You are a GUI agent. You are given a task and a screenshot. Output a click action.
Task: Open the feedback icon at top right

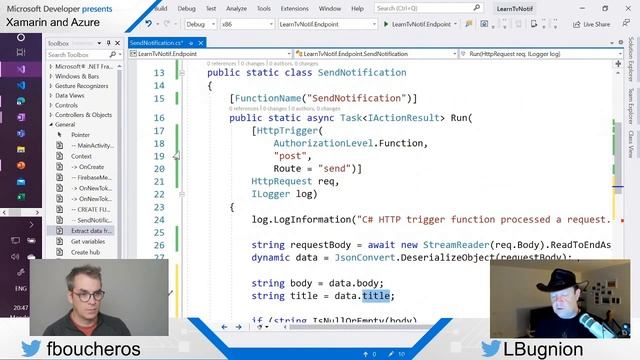click(626, 24)
